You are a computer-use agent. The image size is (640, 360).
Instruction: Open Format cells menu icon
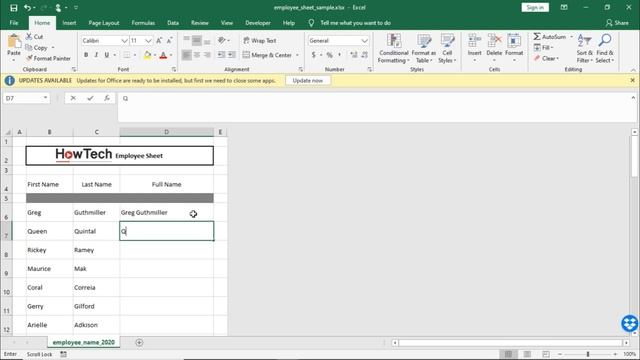tap(514, 41)
